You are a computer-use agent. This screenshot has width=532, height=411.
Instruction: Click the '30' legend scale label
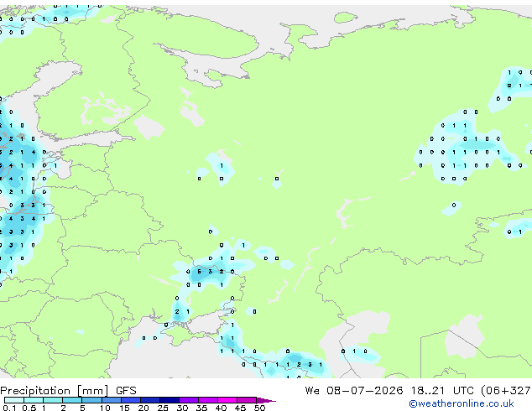pos(182,408)
